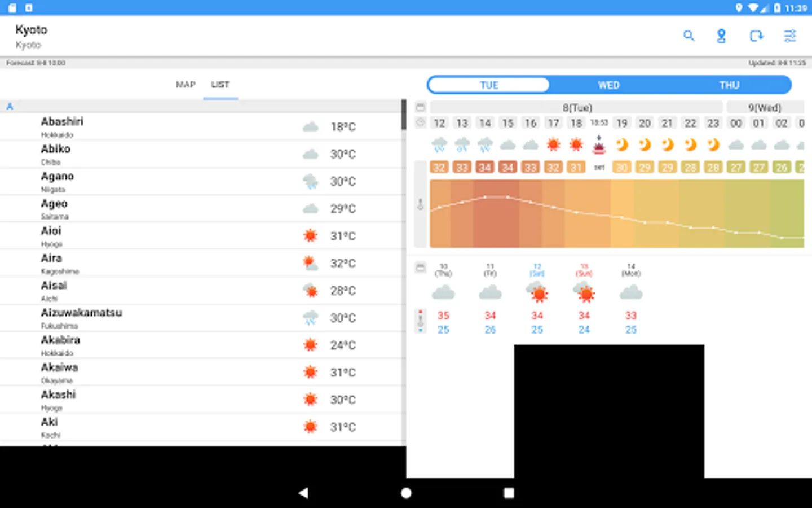This screenshot has height=508, width=812.
Task: Open the search magnifier icon
Action: click(689, 36)
